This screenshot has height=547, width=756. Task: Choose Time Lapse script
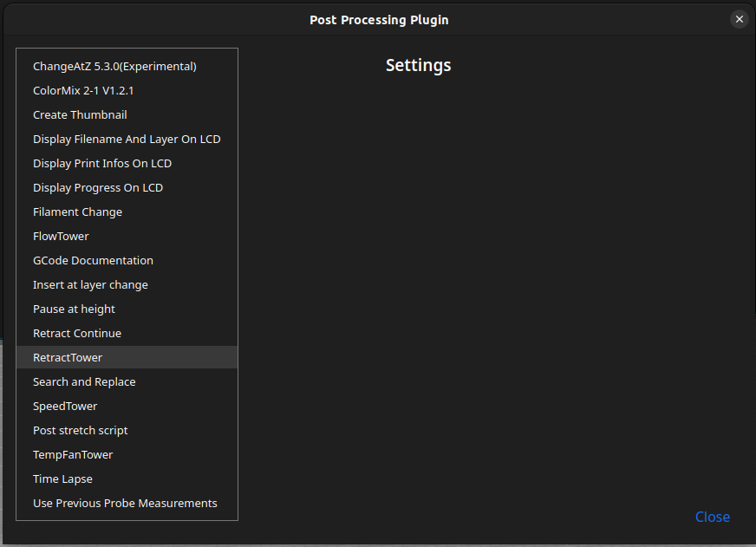[x=62, y=479]
